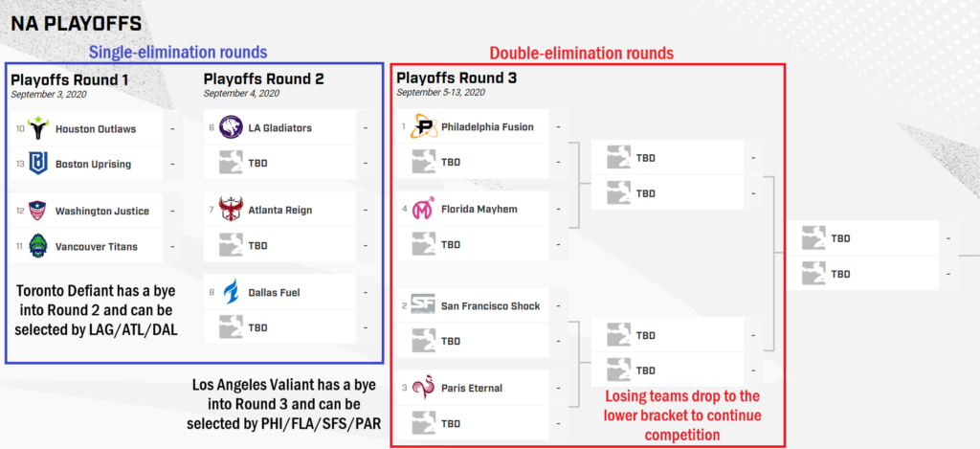Click the Philadelphia Fusion logo
Viewport: 980px width, 449px height.
(x=424, y=126)
